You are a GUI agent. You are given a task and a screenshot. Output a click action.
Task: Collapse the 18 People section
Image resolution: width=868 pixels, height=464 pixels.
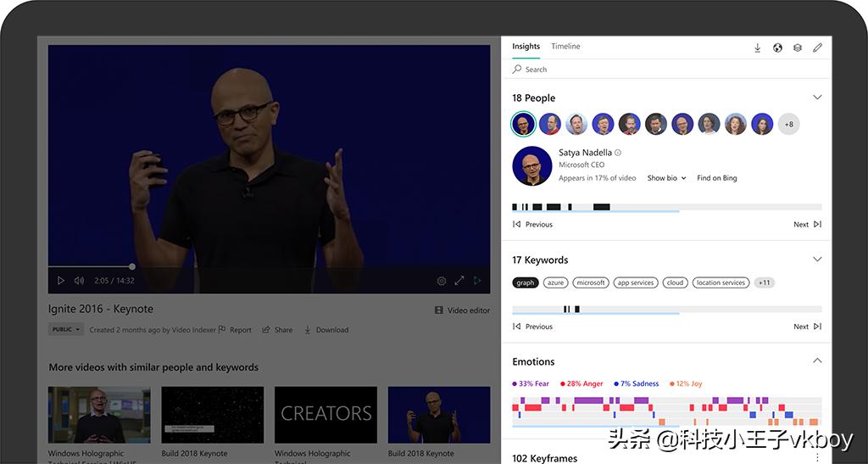point(817,98)
